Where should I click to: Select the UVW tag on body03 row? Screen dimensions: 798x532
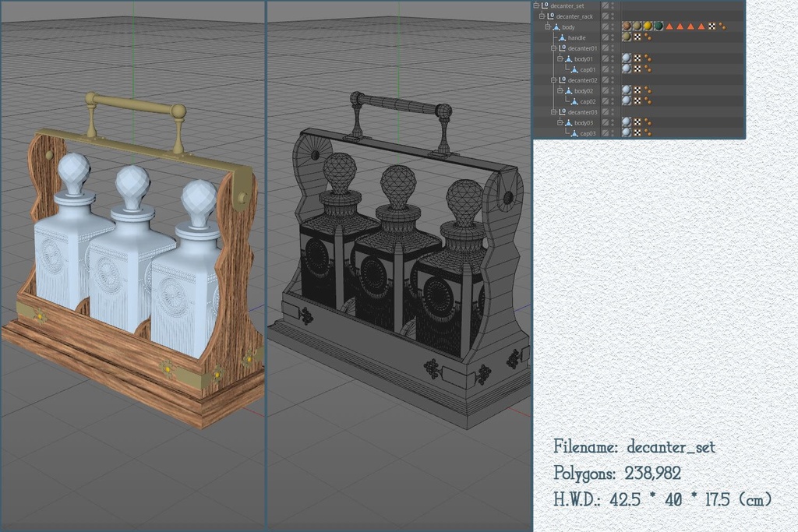click(x=637, y=122)
